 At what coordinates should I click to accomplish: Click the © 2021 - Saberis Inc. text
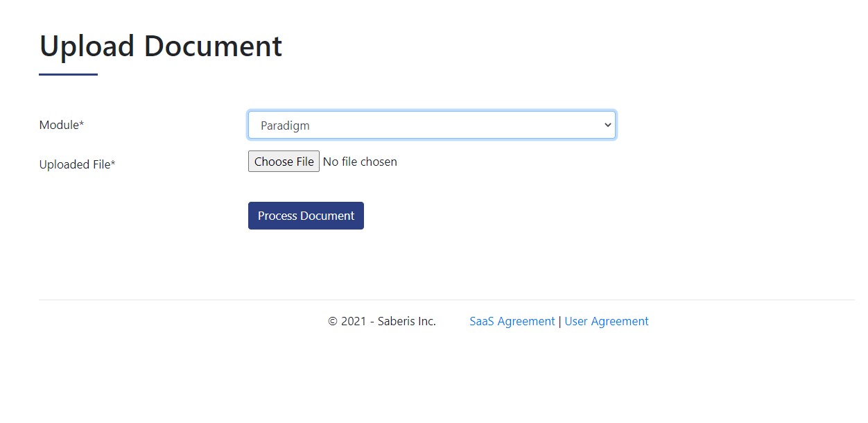[382, 322]
